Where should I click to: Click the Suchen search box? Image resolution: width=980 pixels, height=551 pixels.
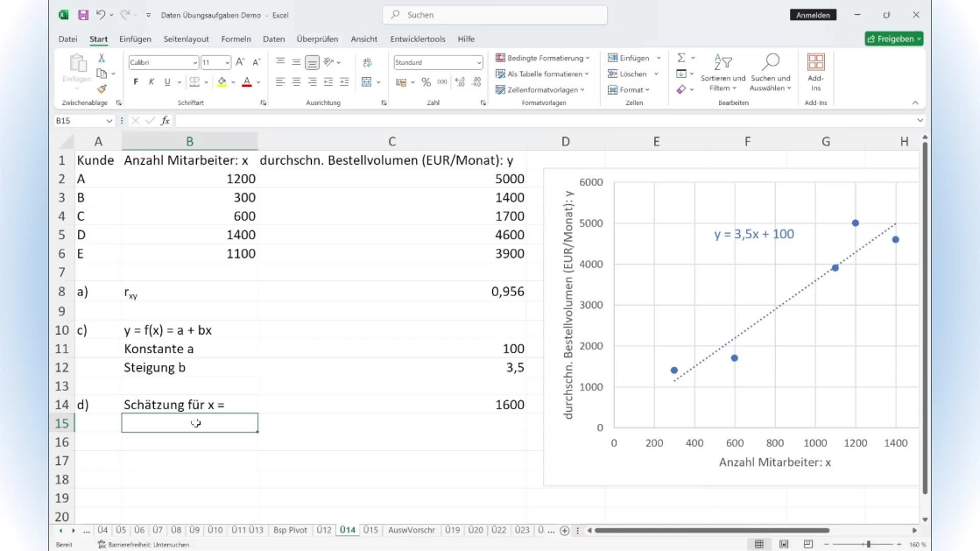(495, 15)
